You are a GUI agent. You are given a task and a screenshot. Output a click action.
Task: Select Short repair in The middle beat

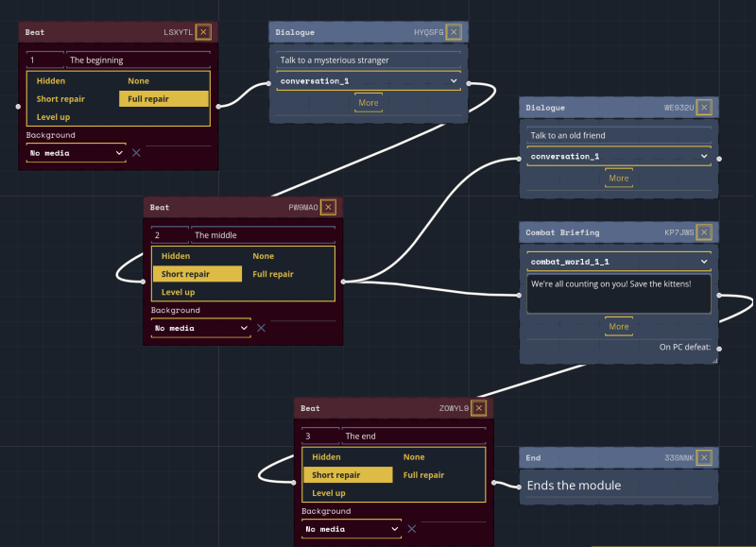point(198,274)
